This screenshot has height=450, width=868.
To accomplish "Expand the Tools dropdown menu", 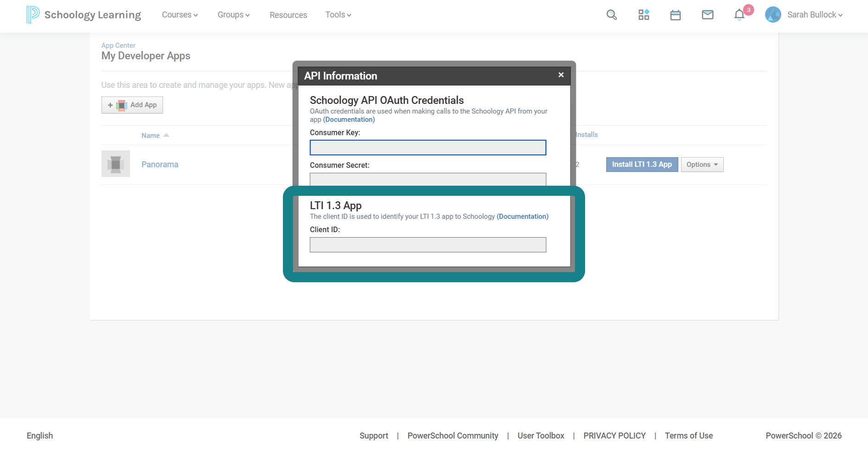I will tap(338, 15).
